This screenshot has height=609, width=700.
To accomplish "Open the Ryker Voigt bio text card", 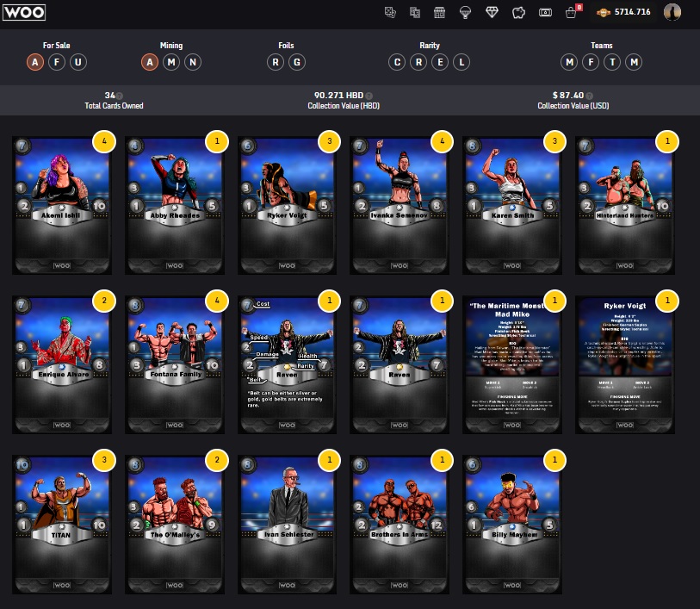I will pos(625,364).
